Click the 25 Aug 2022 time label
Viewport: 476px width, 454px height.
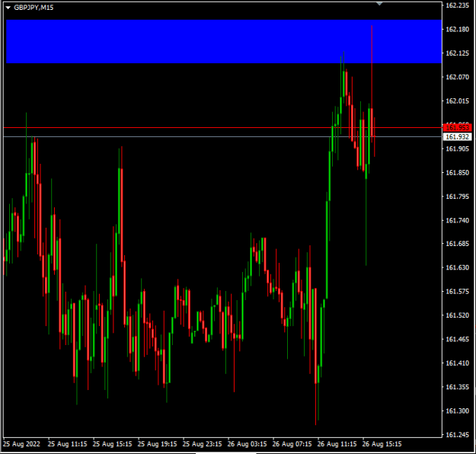[x=21, y=444]
